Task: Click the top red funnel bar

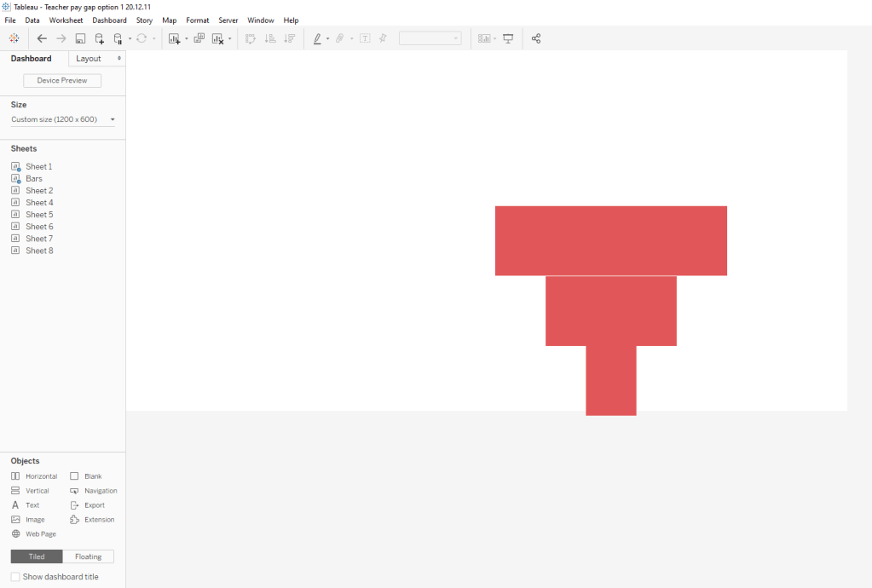Action: pyautogui.click(x=610, y=240)
